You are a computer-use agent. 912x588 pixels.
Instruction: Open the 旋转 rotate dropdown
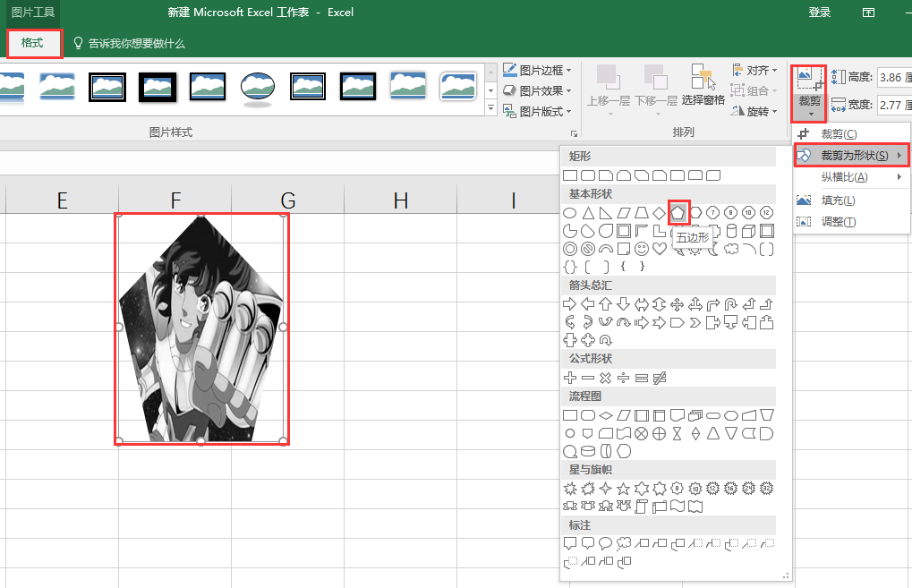click(x=754, y=111)
